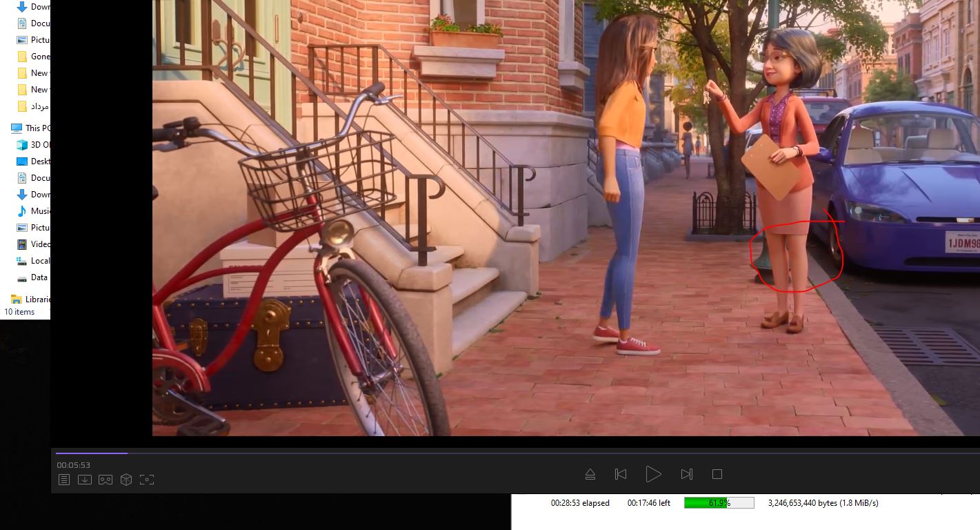980x530 pixels.
Task: Open the 3D Objects folder
Action: pyautogui.click(x=40, y=145)
